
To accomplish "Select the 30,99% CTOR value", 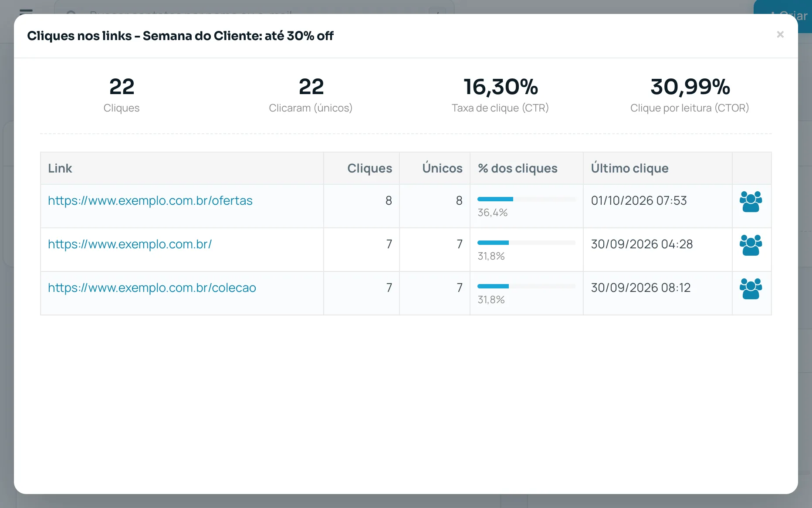I will coord(690,87).
